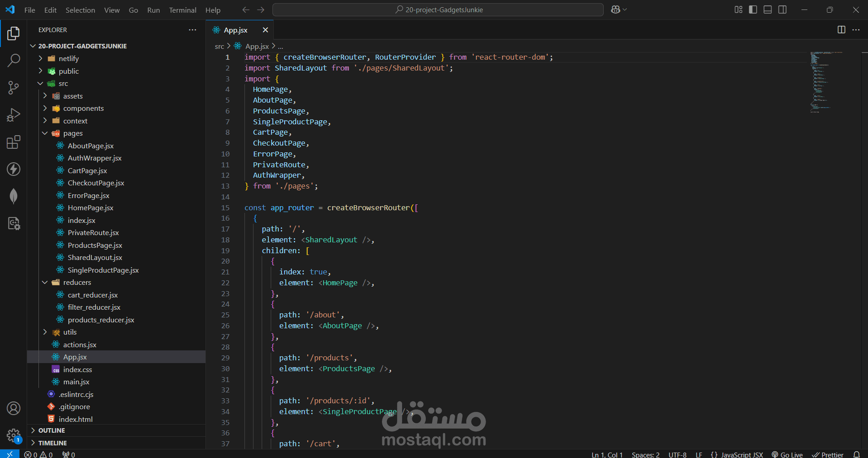Change indentation via Spaces: 2 control
The width and height of the screenshot is (868, 458).
(x=645, y=454)
